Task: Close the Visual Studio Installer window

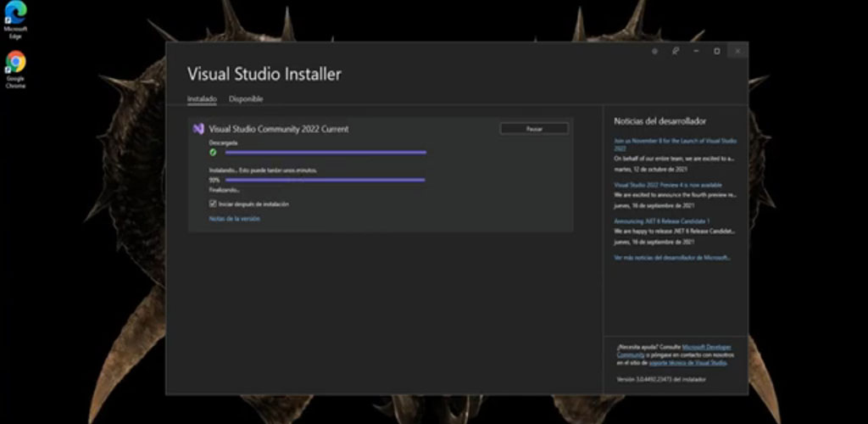Action: pos(737,52)
